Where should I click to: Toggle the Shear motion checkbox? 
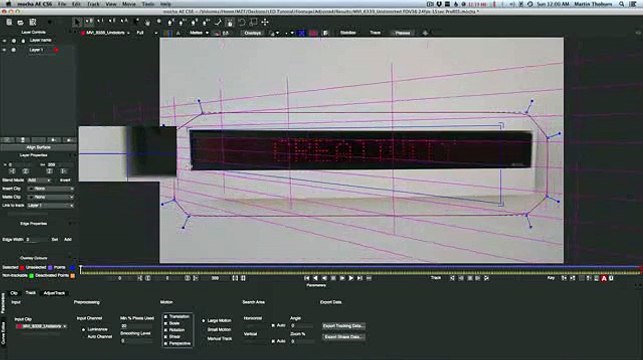166,336
